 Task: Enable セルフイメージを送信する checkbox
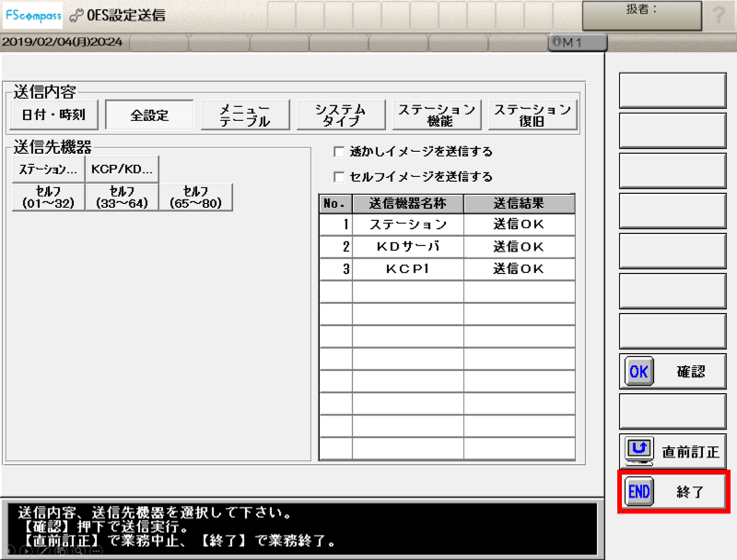click(x=339, y=177)
